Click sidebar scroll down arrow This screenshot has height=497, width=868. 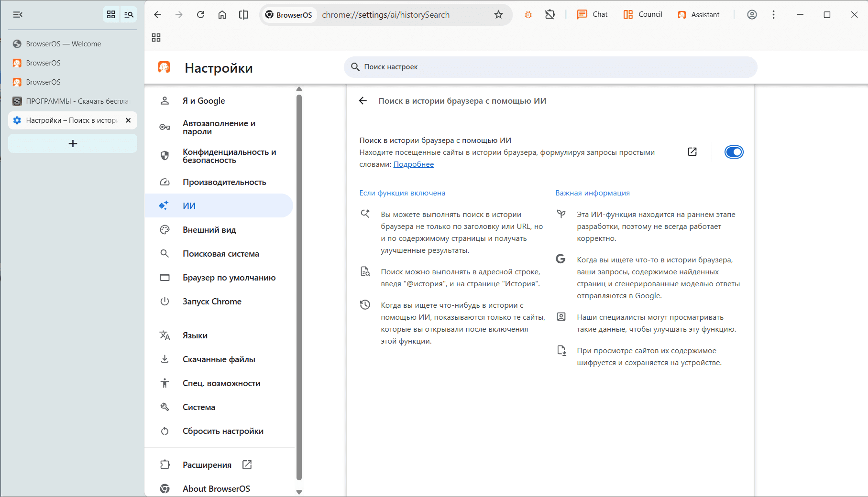coord(299,492)
